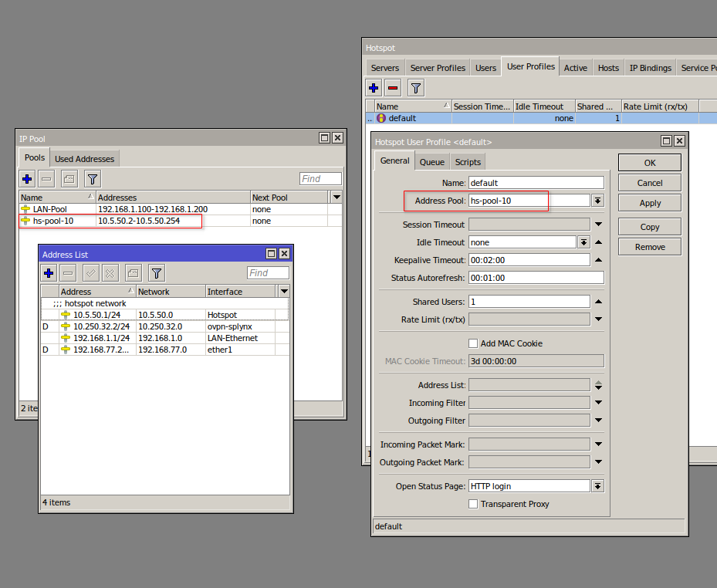Add new address with Address List plus icon
This screenshot has width=717, height=588.
point(49,273)
